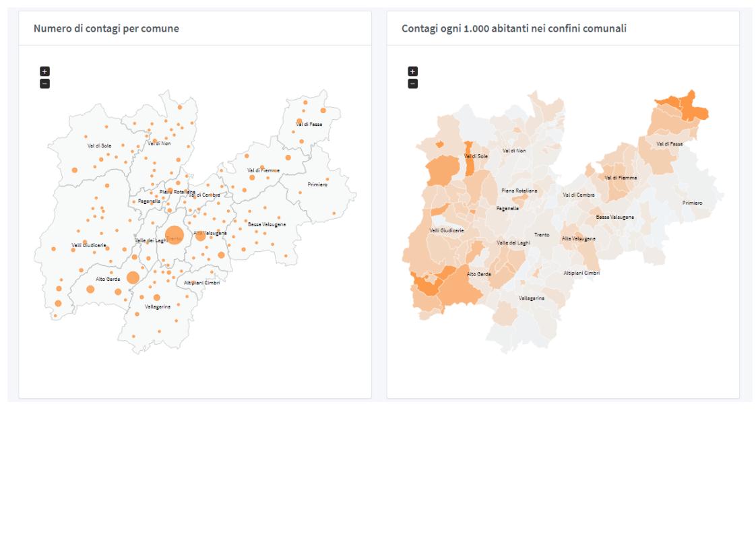Zoom in on the per-1.000-abitanti map
The width and height of the screenshot is (756, 534).
(x=413, y=71)
